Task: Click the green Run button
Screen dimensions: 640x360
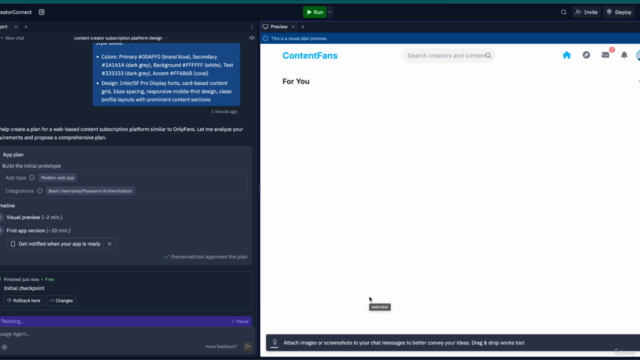Action: 315,12
